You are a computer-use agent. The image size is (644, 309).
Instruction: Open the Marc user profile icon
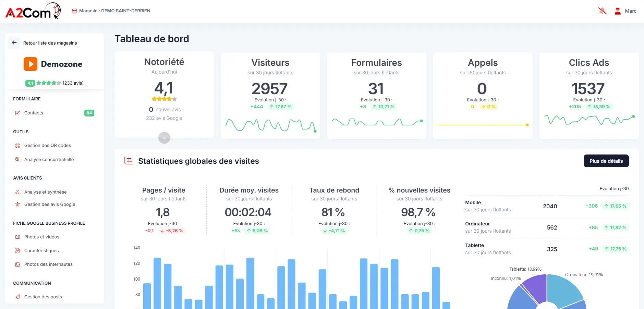click(x=618, y=11)
